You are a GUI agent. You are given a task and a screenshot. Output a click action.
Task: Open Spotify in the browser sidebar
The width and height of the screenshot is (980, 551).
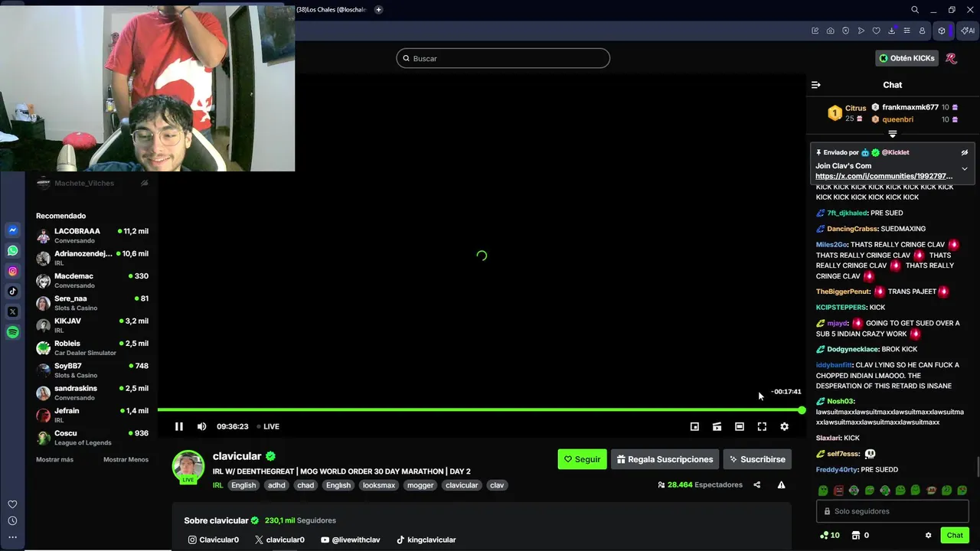[x=13, y=332]
